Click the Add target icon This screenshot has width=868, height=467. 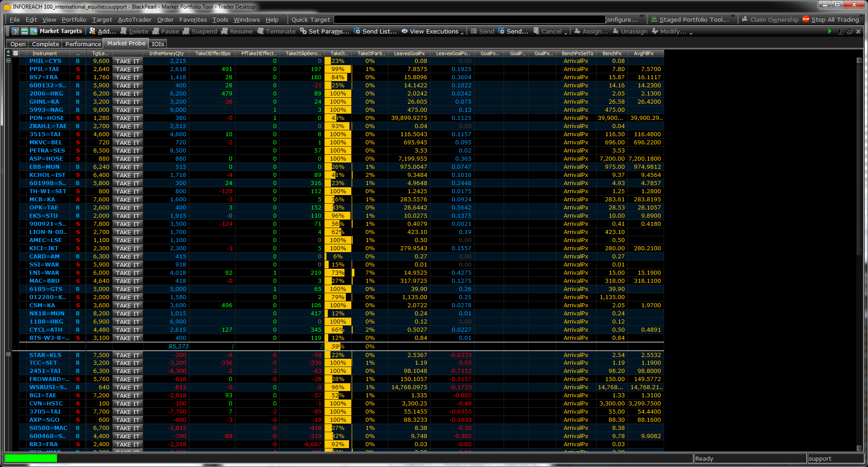[93, 31]
